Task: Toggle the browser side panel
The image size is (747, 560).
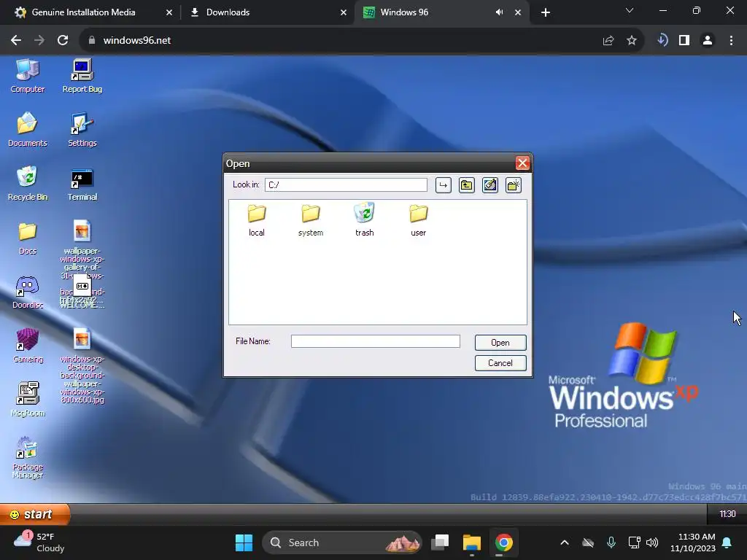Action: pyautogui.click(x=684, y=41)
